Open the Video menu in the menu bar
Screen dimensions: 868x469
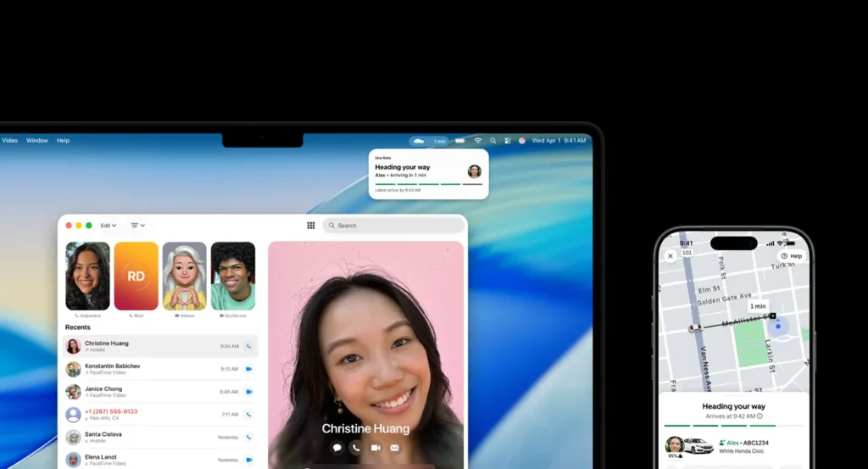tap(10, 141)
